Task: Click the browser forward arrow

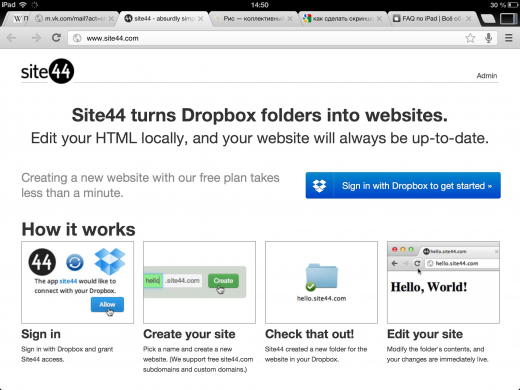Action: pyautogui.click(x=36, y=38)
